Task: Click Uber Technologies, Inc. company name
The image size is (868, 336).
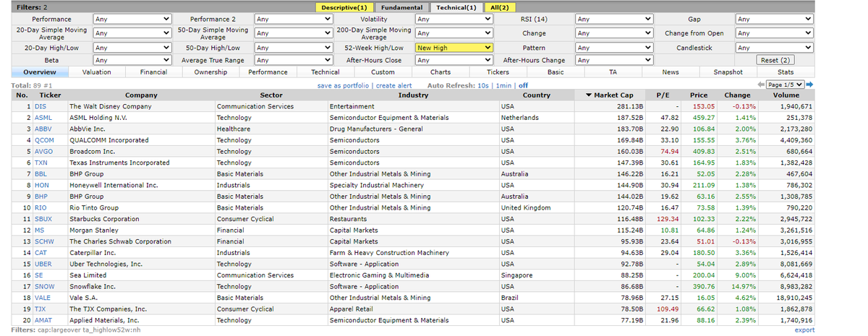Action: (x=106, y=264)
